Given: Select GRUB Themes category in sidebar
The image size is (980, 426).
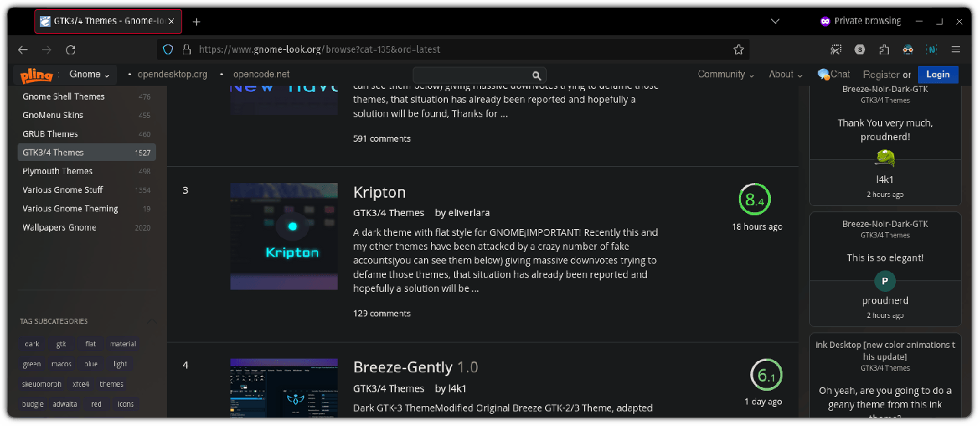Looking at the screenshot, I should coord(51,134).
